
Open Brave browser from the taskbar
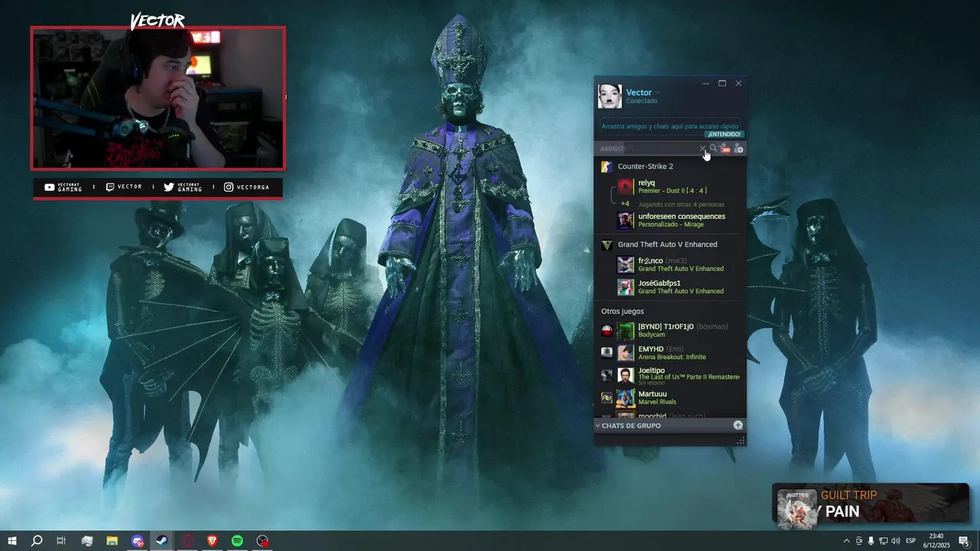pyautogui.click(x=212, y=541)
